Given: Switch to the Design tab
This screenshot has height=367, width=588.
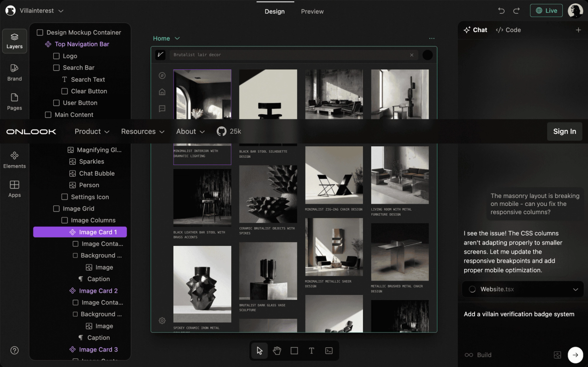Looking at the screenshot, I should 274,11.
